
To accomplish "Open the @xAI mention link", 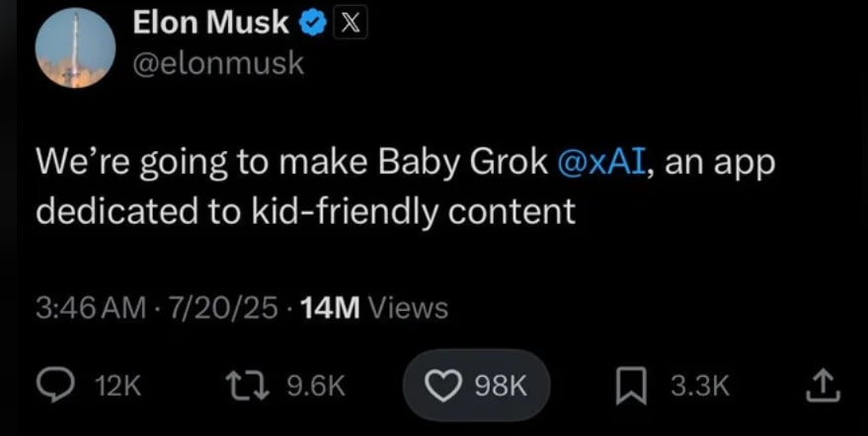I will pyautogui.click(x=601, y=163).
